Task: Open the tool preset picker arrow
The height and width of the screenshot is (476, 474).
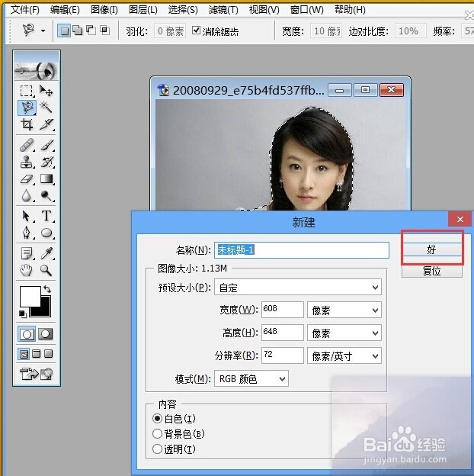Action: tap(43, 31)
